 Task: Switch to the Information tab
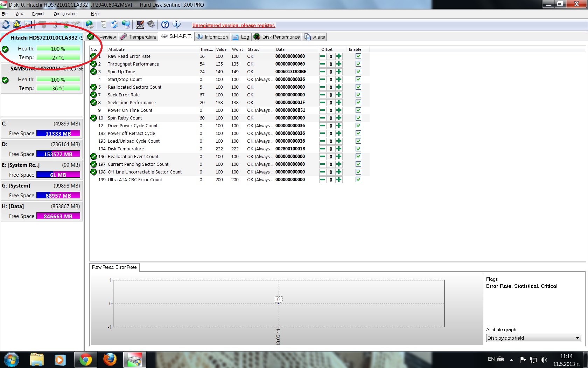pos(212,37)
